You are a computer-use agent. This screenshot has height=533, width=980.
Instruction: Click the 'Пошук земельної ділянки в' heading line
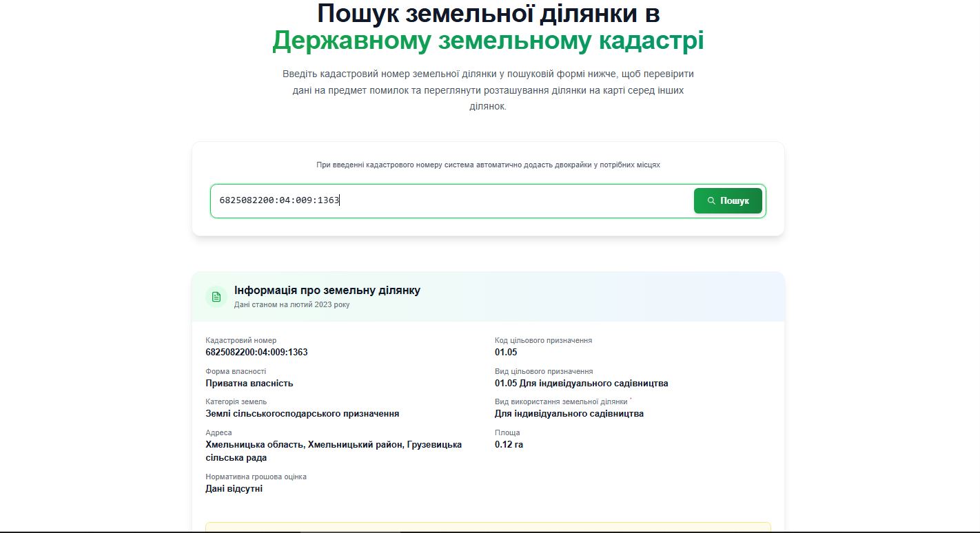point(488,14)
